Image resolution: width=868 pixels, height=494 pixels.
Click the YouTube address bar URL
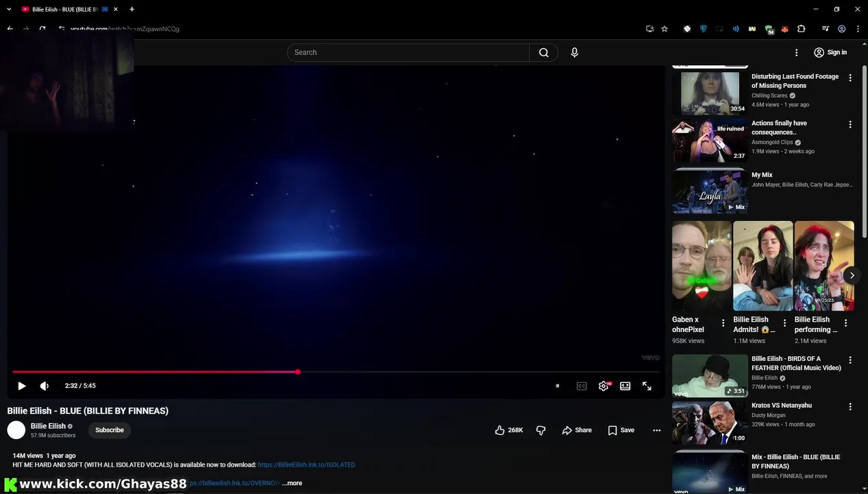[125, 29]
